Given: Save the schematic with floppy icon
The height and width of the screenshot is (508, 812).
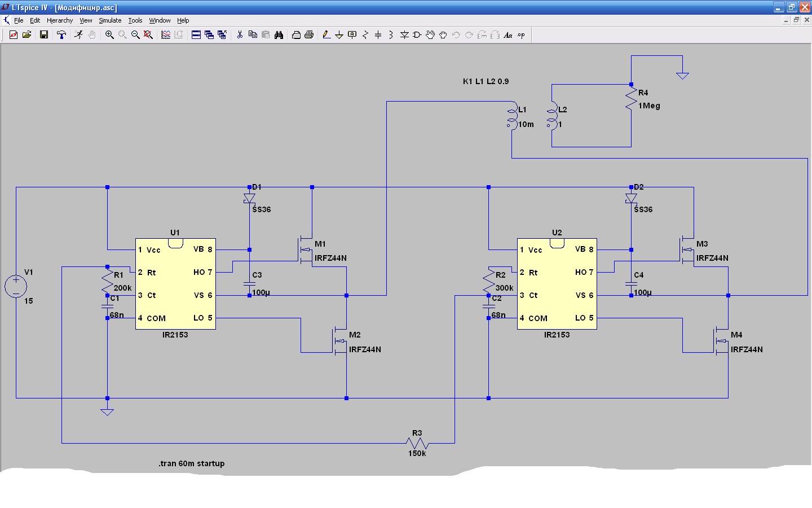Looking at the screenshot, I should tap(43, 35).
